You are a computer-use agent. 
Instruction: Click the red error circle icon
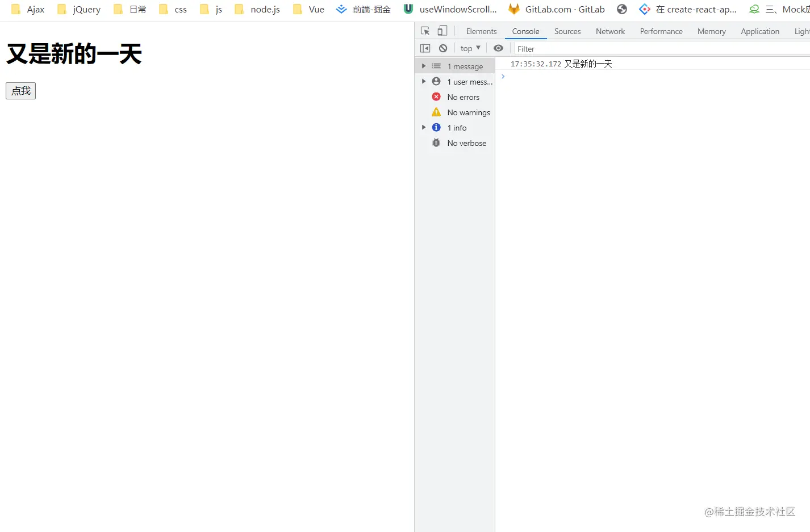(436, 97)
